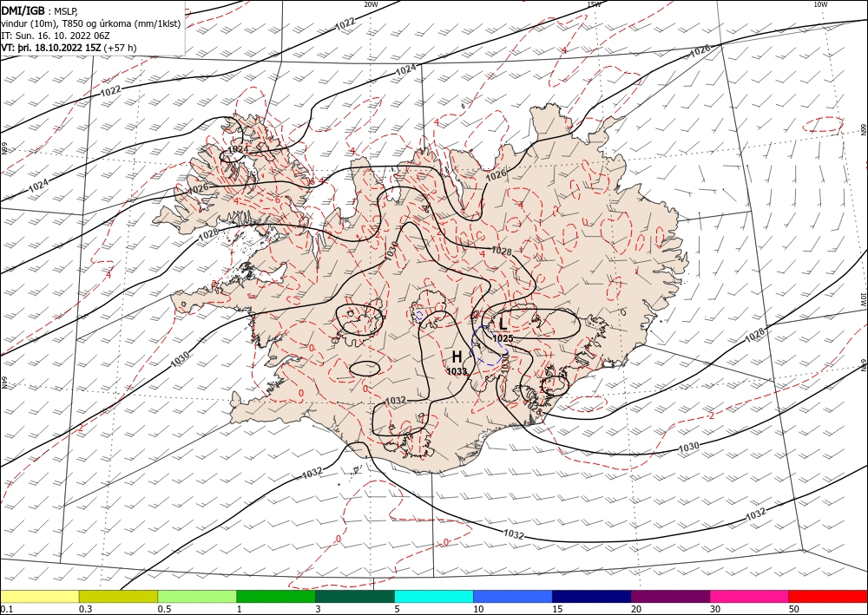This screenshot has height=615, width=868.
Task: Click the 'DMI/IGB : MSLP,' title line
Action: [x=41, y=10]
